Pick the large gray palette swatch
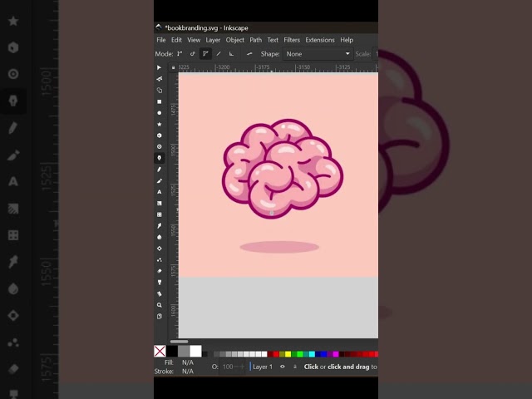This screenshot has width=532, height=399. tap(184, 351)
